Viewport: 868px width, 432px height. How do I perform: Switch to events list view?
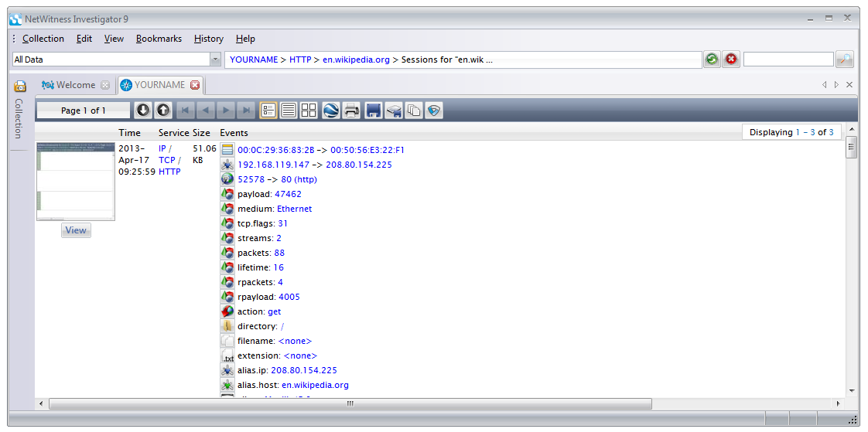click(289, 111)
